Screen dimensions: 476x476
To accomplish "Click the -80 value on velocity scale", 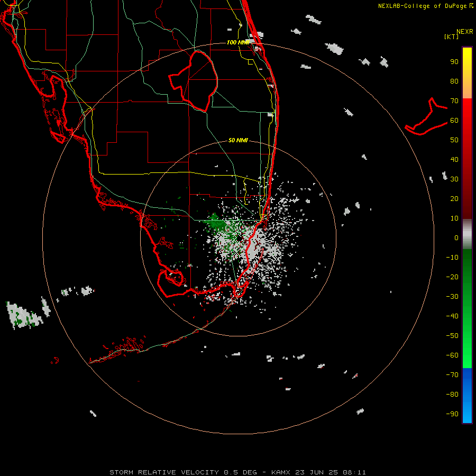I will click(452, 395).
